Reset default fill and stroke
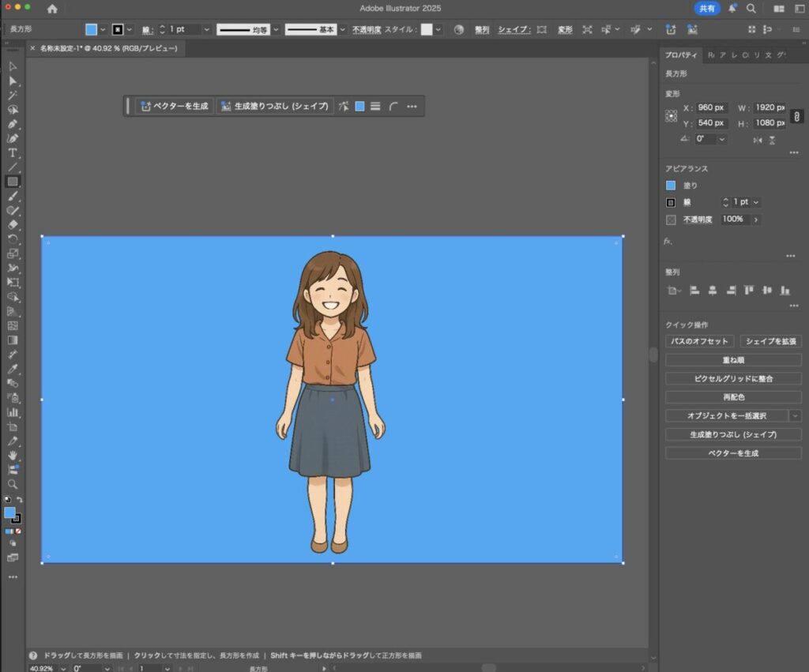Viewport: 809px width, 672px height. pos(7,500)
